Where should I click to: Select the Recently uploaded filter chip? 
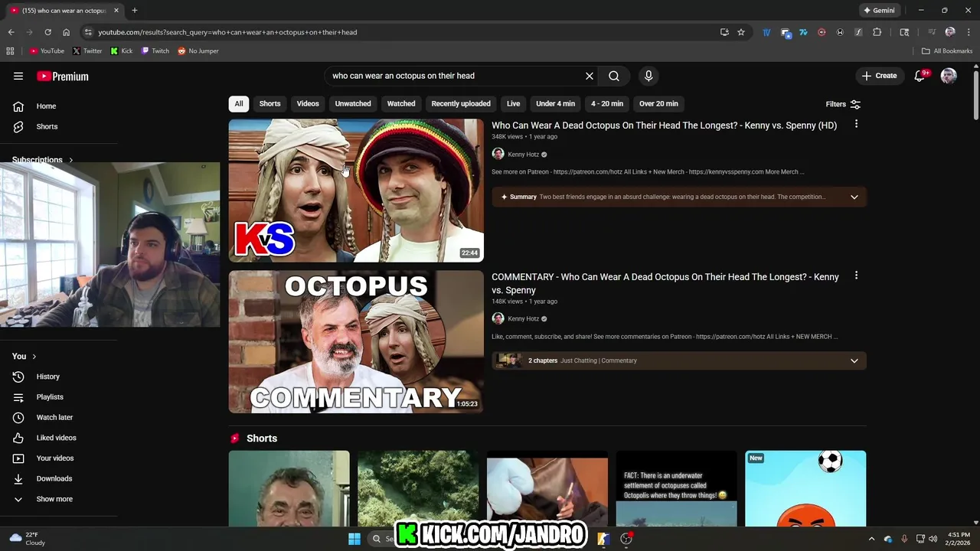[x=461, y=103]
